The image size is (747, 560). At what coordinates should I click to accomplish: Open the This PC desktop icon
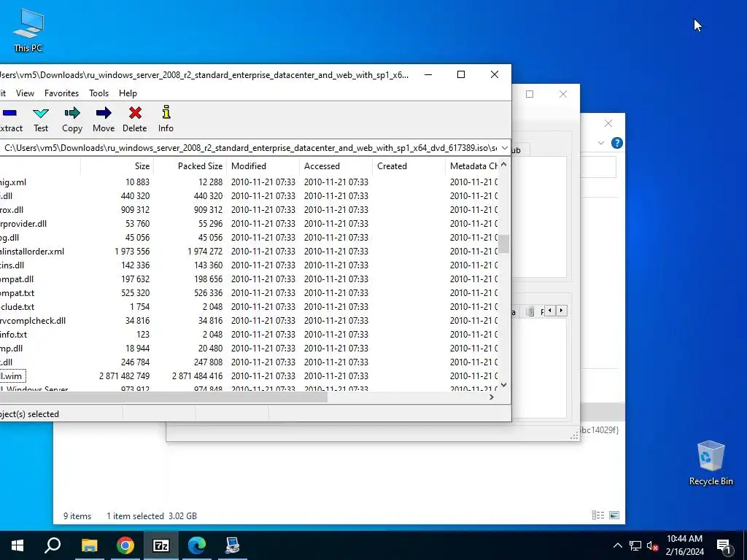(x=28, y=29)
